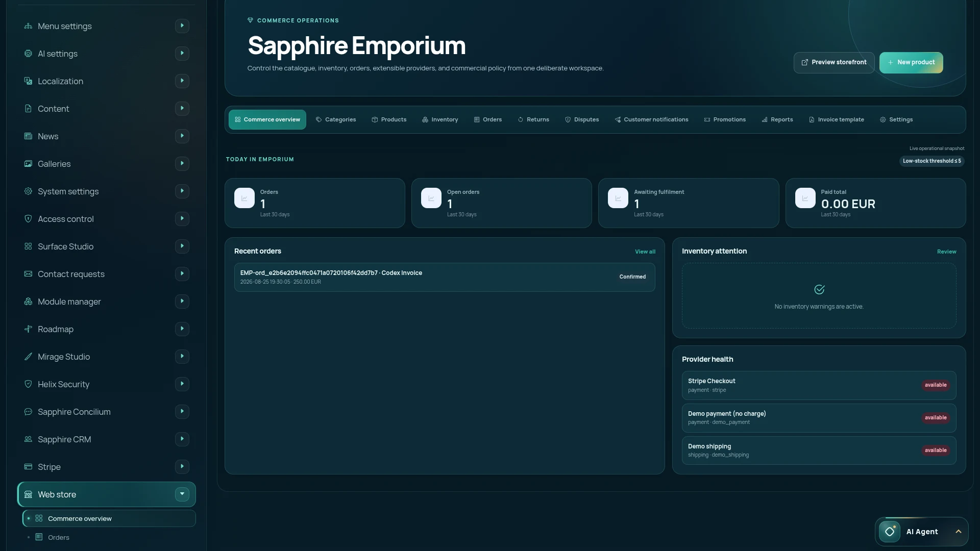This screenshot has width=980, height=551.
Task: Expand the Menu settings section arrow
Action: tap(182, 26)
